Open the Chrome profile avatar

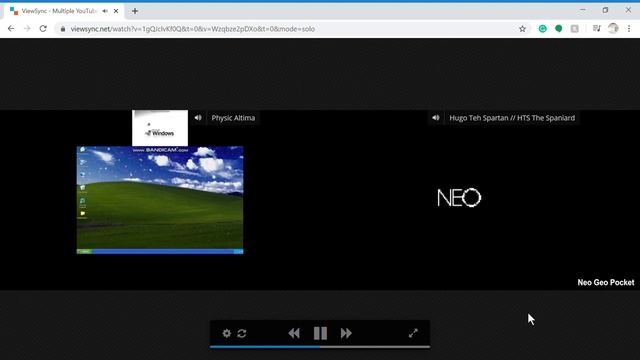[613, 29]
